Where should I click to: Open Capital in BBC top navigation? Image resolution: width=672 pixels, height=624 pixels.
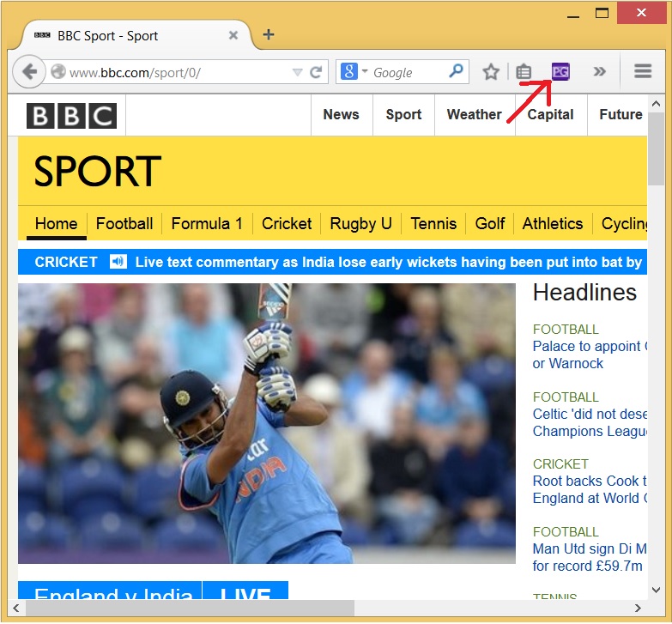coord(550,114)
